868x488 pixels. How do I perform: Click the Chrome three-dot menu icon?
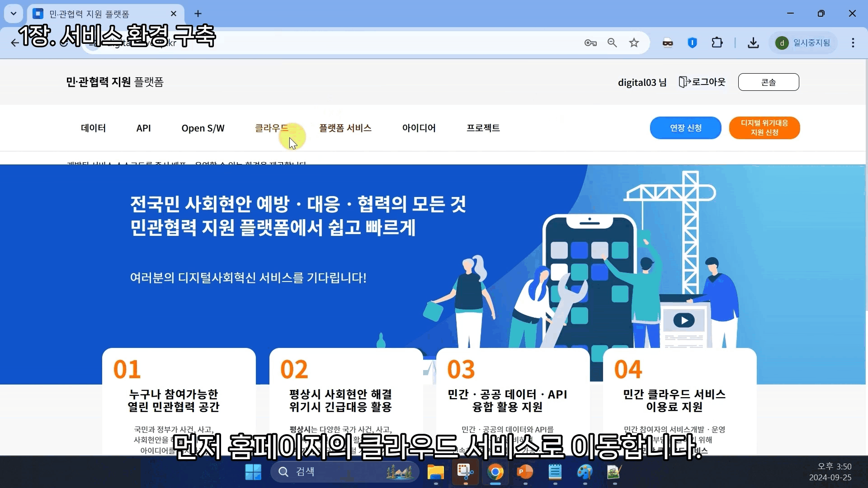[x=853, y=43]
